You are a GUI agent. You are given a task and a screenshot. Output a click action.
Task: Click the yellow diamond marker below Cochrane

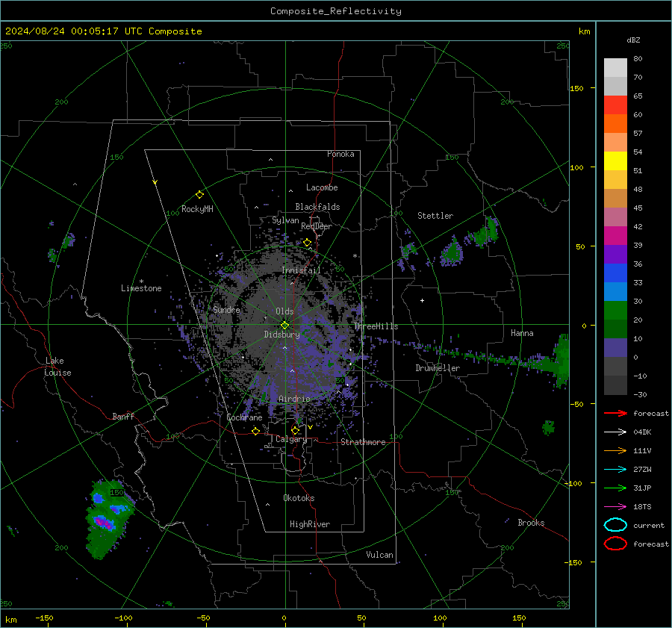(255, 431)
